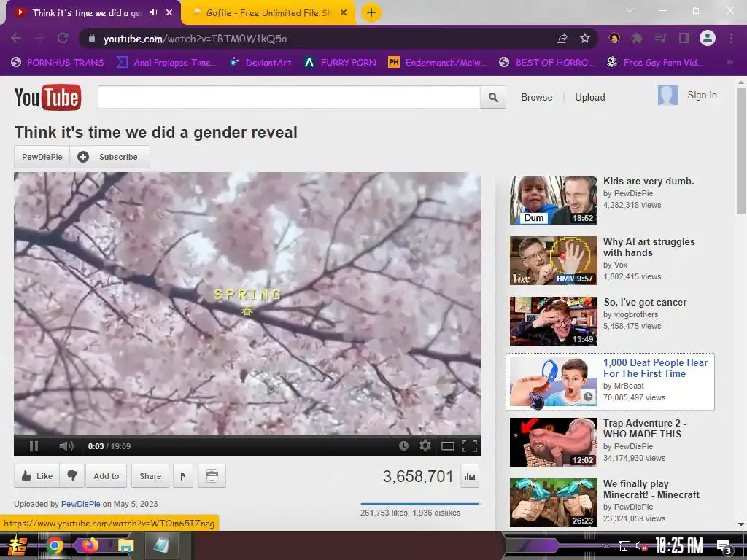Open the notification center icon
This screenshot has width=747, height=560.
tap(724, 546)
